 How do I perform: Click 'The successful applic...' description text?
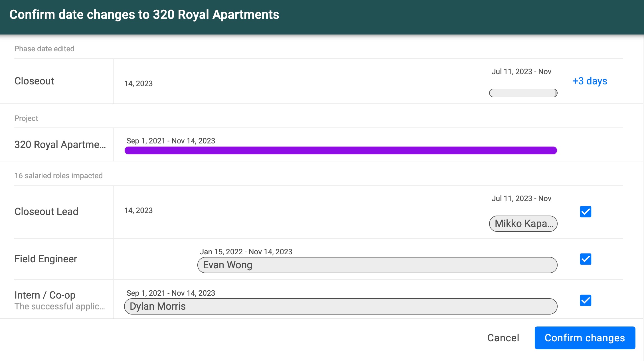pyautogui.click(x=60, y=306)
